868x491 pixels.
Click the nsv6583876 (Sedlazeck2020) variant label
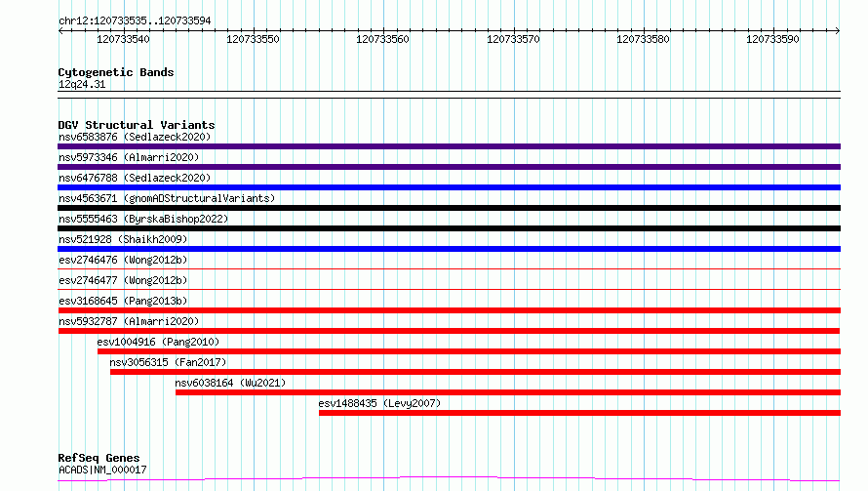pos(135,137)
